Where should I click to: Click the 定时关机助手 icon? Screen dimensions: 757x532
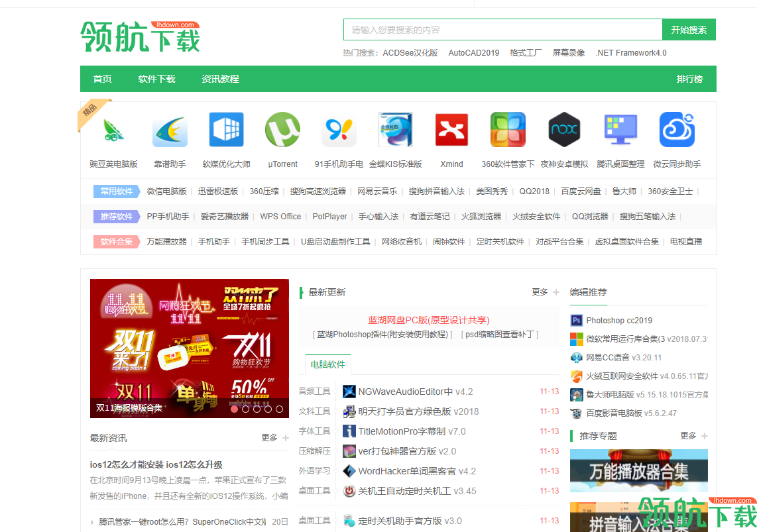(x=349, y=521)
